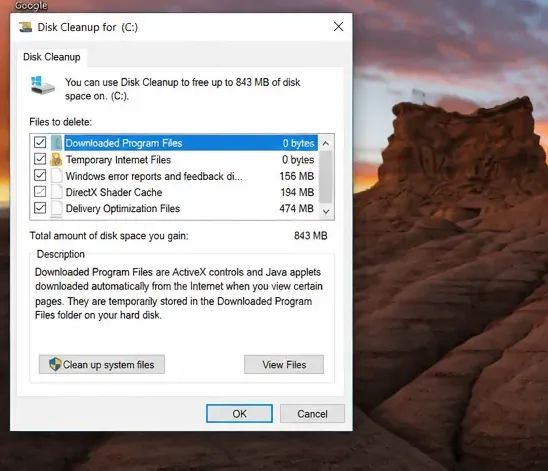Click the 474 MB size value
This screenshot has width=548, height=471.
pos(296,209)
